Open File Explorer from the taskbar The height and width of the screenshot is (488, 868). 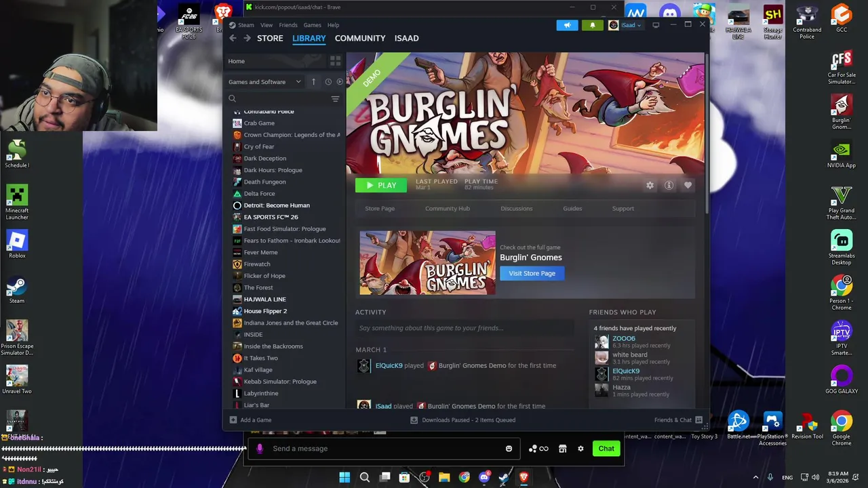pyautogui.click(x=444, y=477)
